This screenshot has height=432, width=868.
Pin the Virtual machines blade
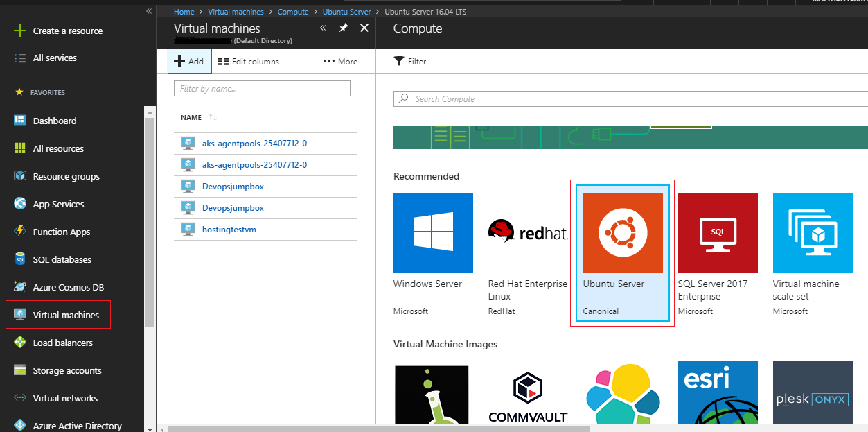[x=344, y=28]
